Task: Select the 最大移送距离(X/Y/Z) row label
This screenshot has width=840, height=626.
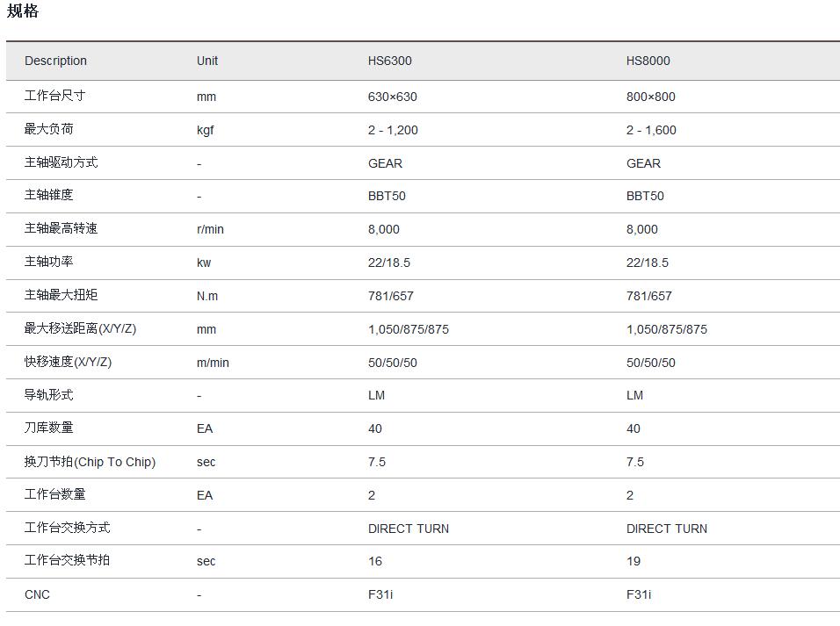Action: point(80,328)
